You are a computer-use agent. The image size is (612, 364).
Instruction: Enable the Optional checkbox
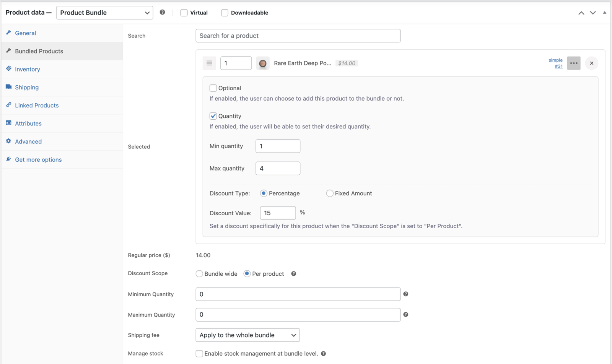(213, 88)
